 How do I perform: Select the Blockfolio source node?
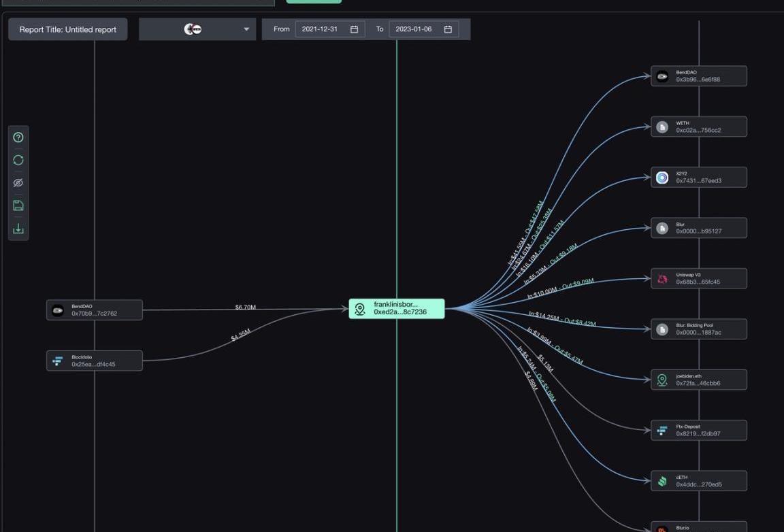pos(95,361)
